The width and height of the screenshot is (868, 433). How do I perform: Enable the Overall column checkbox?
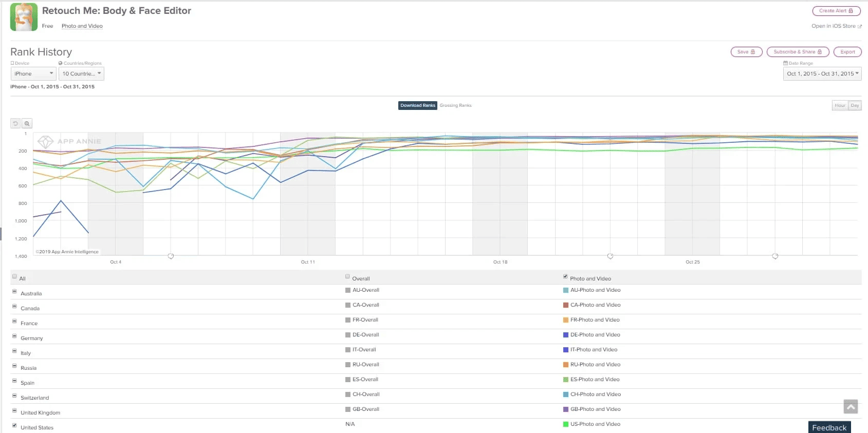point(348,276)
